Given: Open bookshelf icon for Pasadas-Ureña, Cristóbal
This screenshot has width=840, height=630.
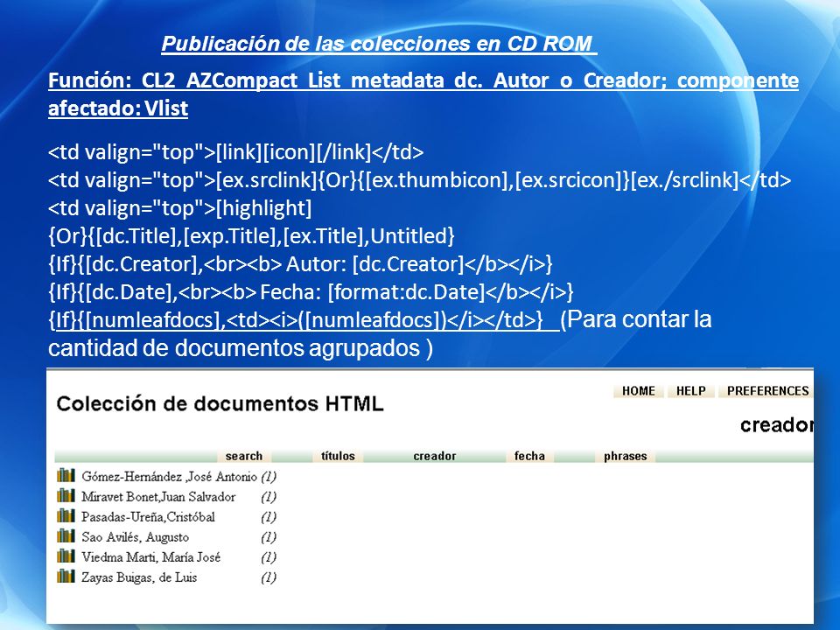Looking at the screenshot, I should 66,516.
